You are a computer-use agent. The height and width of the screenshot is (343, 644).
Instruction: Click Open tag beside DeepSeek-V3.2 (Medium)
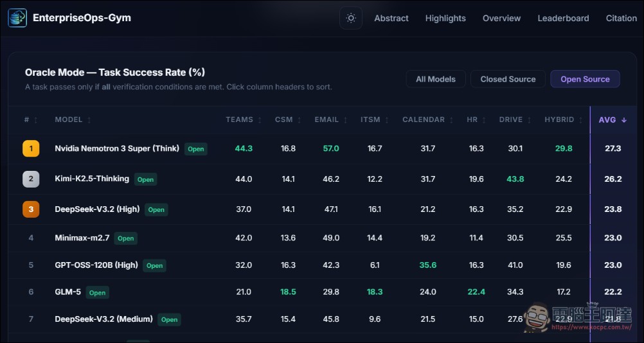(169, 320)
